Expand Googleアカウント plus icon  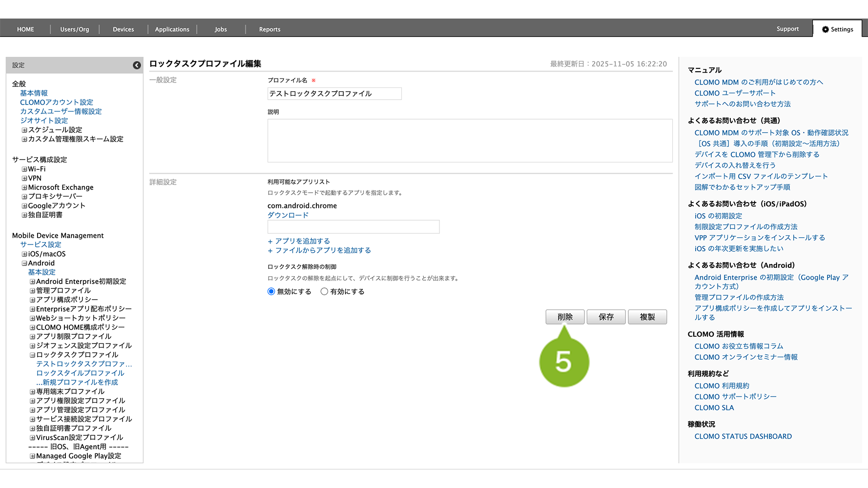coord(24,206)
